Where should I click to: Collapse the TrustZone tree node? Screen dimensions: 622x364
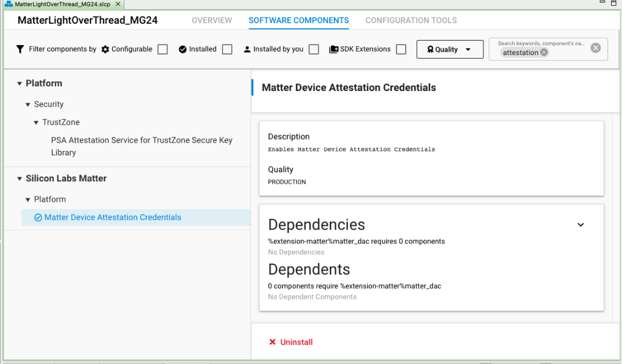[36, 122]
